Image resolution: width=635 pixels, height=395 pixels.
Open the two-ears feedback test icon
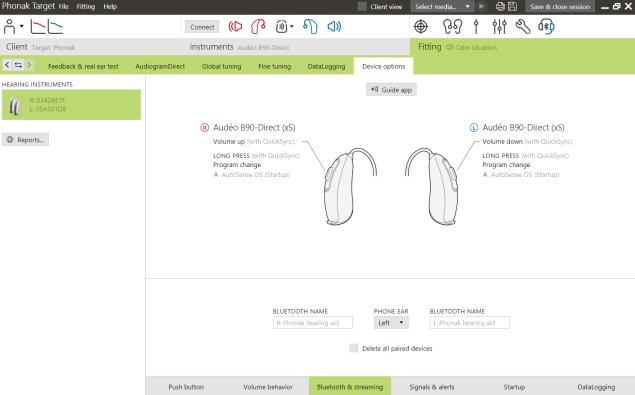tap(452, 27)
